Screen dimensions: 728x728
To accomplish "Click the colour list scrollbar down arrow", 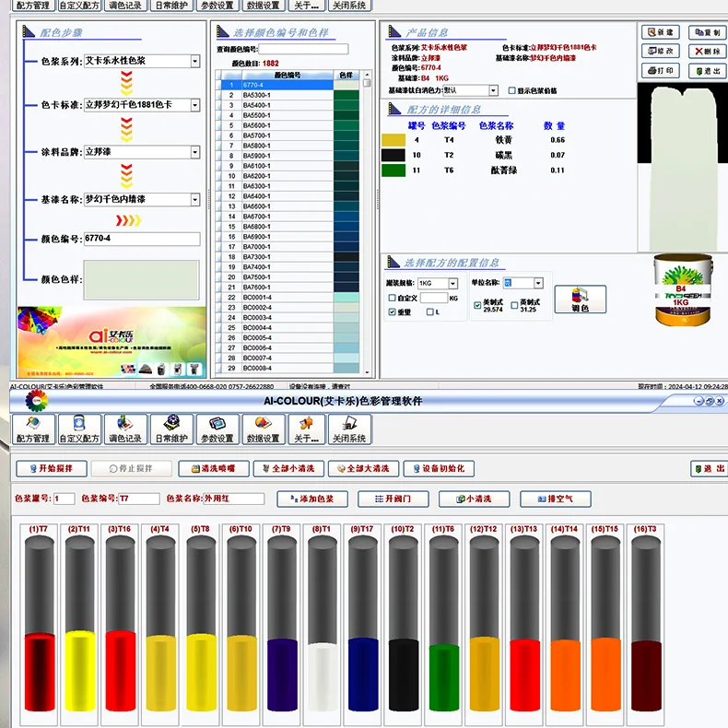I will point(368,372).
